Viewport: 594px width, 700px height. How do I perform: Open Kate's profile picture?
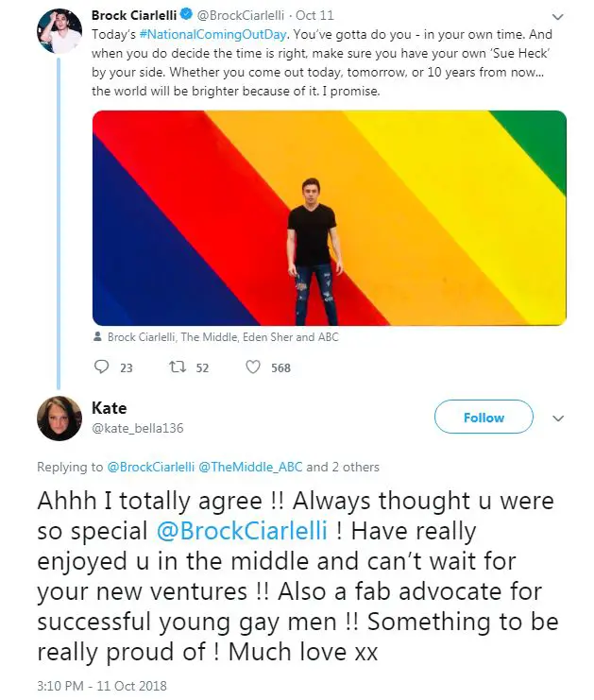tap(59, 418)
